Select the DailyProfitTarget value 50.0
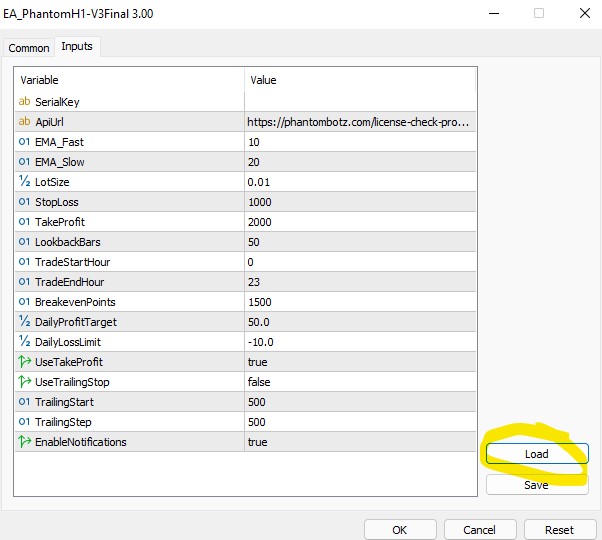 [x=360, y=322]
